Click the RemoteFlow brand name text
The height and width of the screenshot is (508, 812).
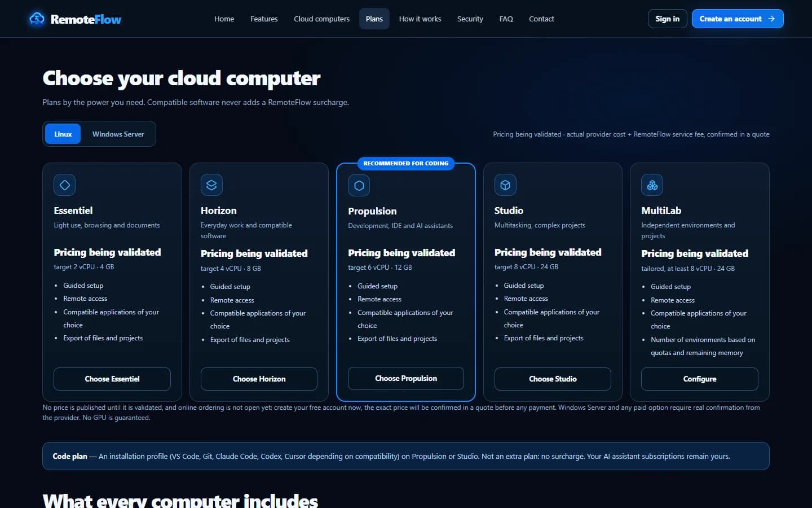tap(86, 19)
